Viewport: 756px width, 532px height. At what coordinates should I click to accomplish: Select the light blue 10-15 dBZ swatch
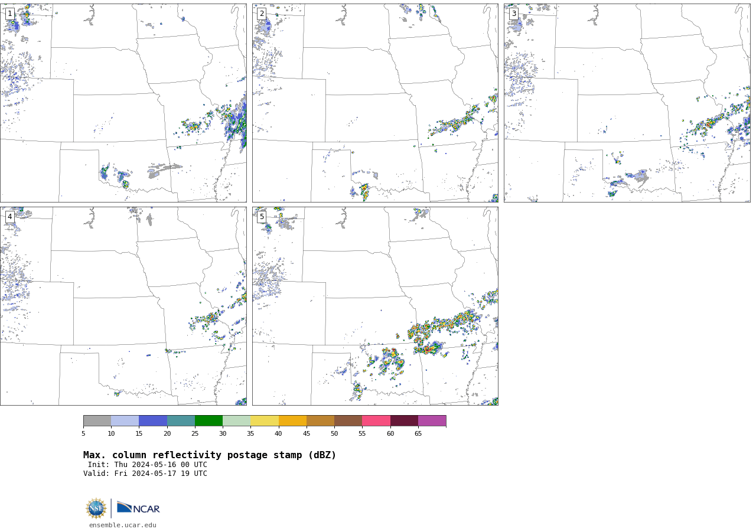click(x=125, y=421)
